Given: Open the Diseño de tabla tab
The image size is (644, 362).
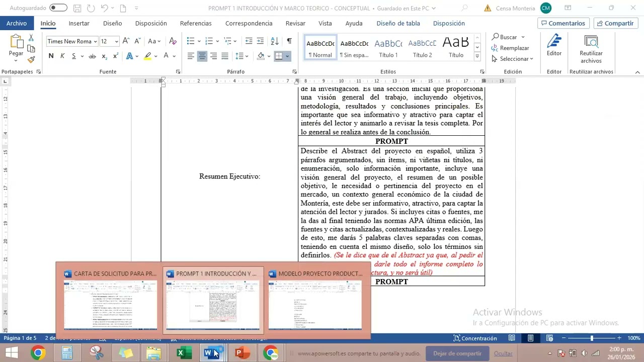Looking at the screenshot, I should click(398, 23).
